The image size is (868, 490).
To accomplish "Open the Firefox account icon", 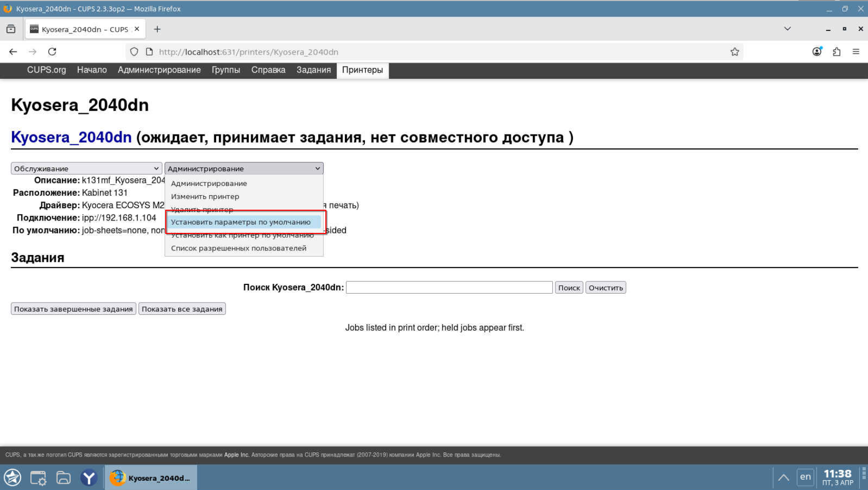I will (x=817, y=52).
